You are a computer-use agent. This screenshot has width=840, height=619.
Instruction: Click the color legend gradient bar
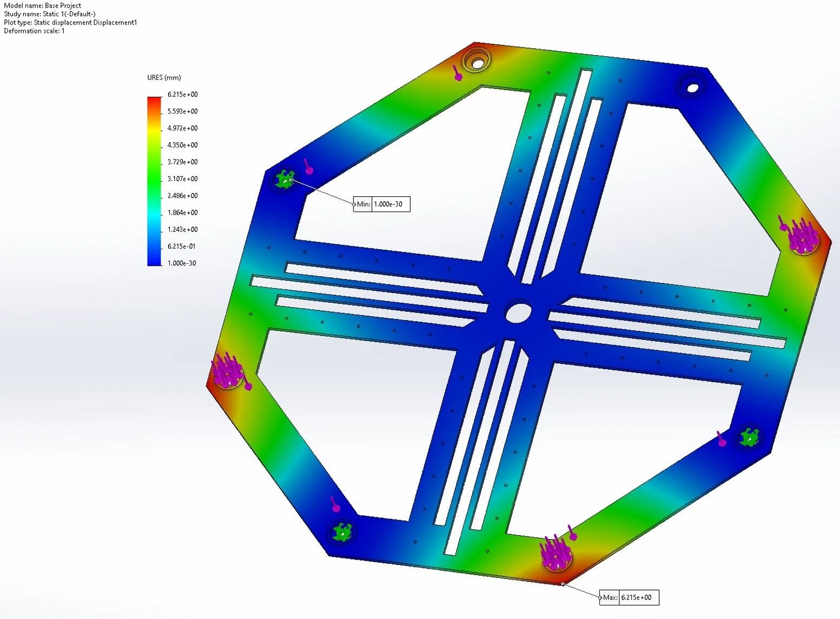154,181
